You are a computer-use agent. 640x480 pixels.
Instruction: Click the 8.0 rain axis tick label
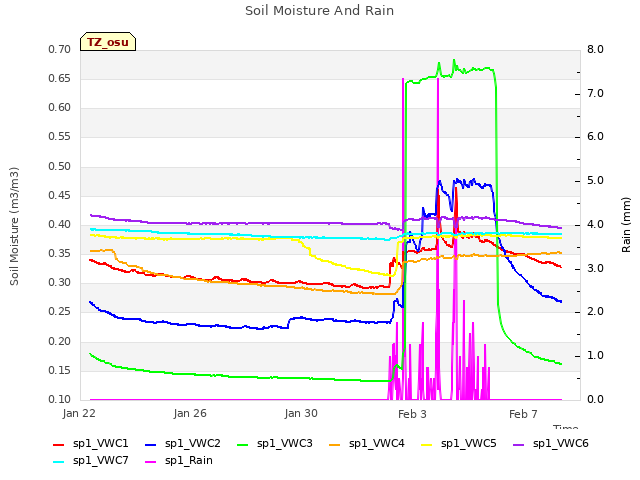point(595,49)
